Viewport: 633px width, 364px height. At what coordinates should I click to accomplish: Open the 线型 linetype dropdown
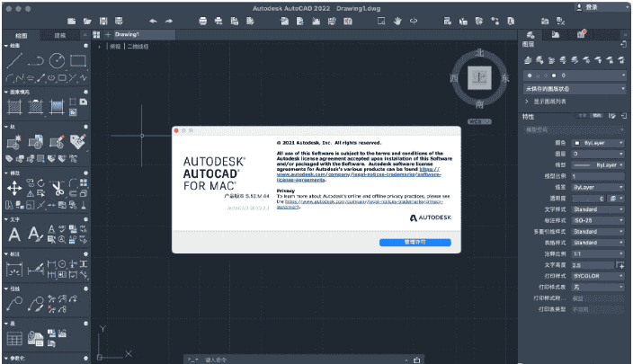point(598,165)
